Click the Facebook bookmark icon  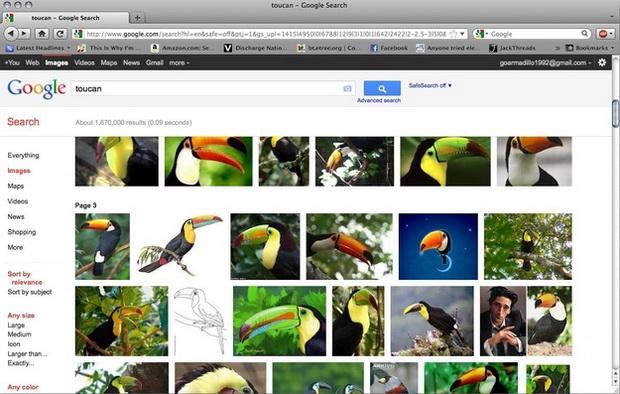(x=374, y=48)
